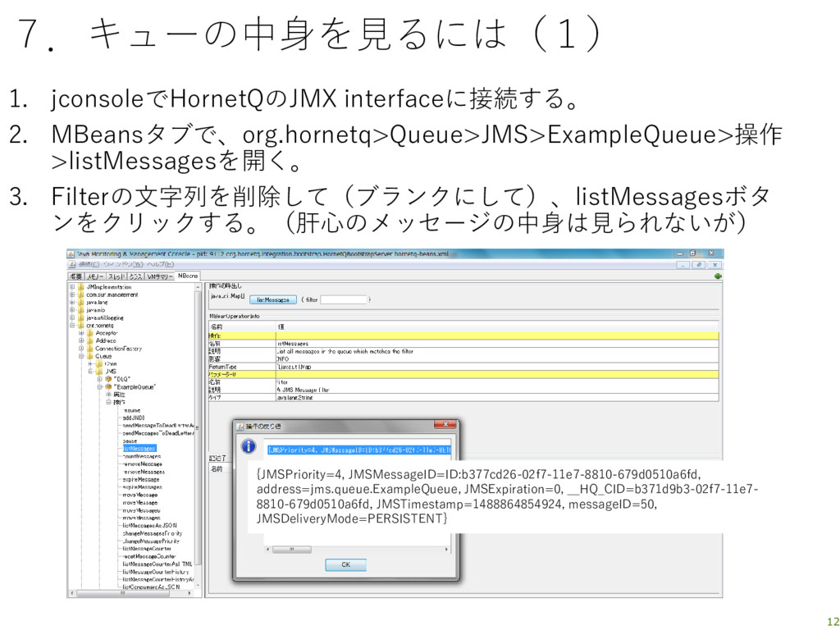Click the JMImplementation folder icon
Screen dimensions: 840x630
point(81,287)
